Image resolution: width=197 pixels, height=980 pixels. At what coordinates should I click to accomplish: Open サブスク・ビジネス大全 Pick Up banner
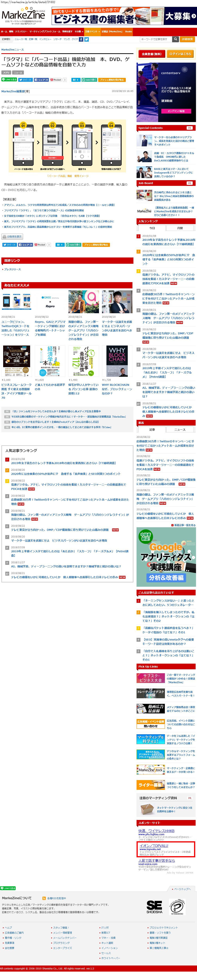pyautogui.click(x=151, y=678)
